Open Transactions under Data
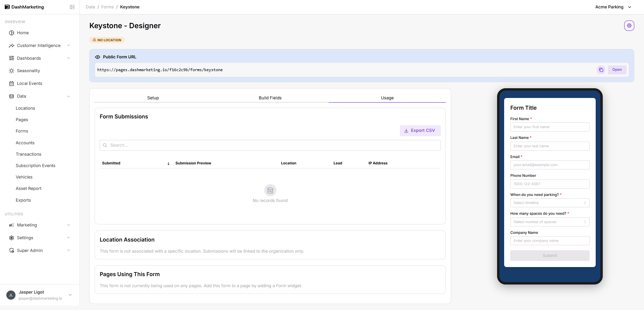This screenshot has height=310, width=644. (29, 154)
